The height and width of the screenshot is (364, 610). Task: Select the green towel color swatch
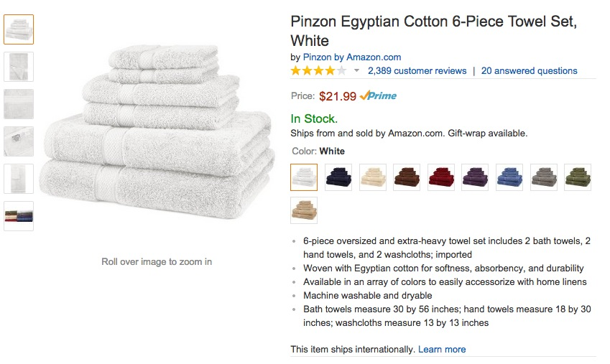577,177
